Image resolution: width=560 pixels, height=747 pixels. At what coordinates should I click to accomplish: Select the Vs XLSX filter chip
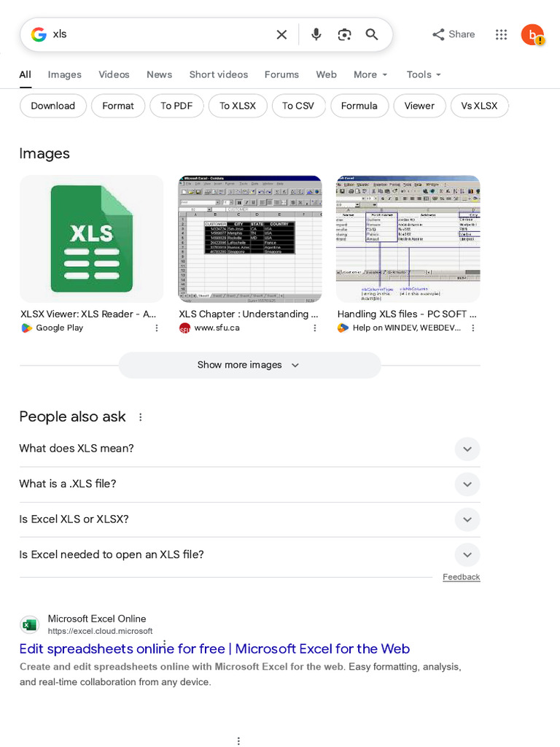479,106
